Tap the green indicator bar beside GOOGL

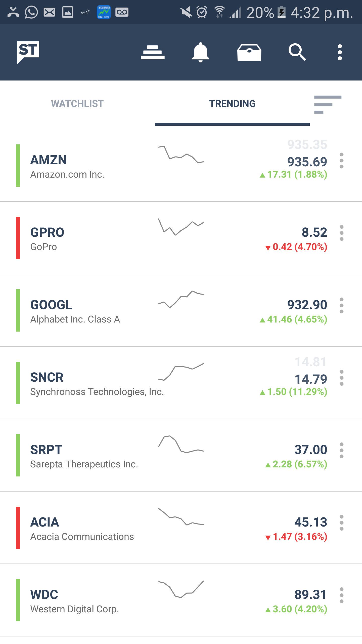pos(18,310)
